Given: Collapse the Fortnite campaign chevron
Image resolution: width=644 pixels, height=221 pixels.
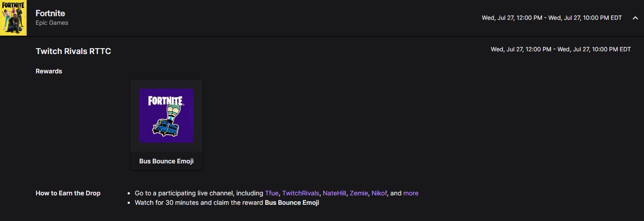Looking at the screenshot, I should (x=635, y=18).
